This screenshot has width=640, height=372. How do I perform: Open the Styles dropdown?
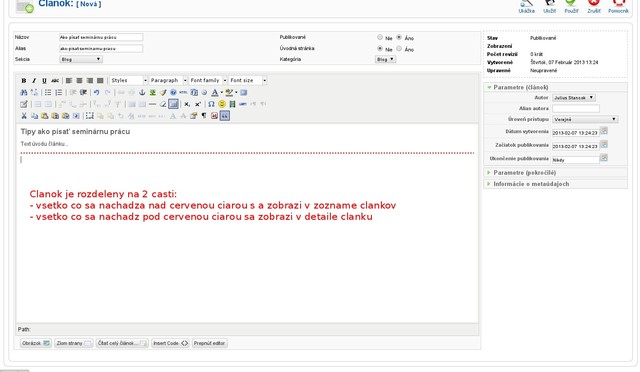(129, 80)
